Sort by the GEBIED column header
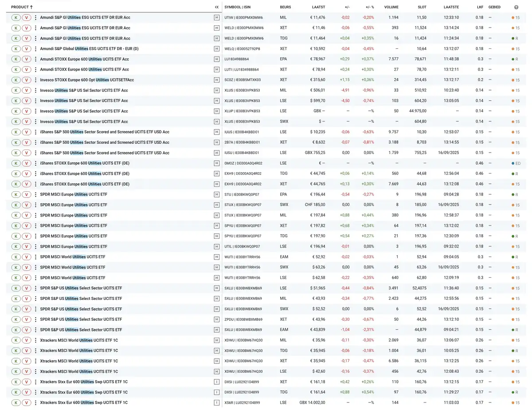The image size is (532, 410). (x=494, y=7)
